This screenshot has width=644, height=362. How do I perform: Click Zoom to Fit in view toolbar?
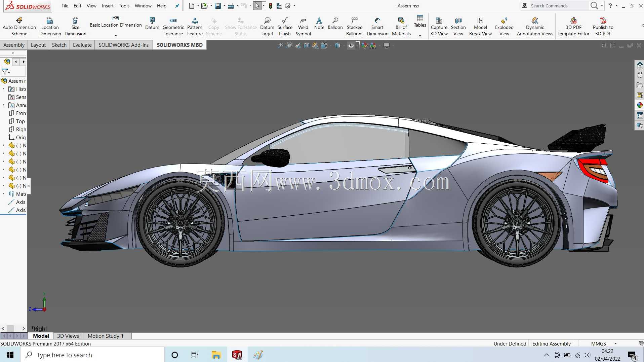[x=280, y=45]
